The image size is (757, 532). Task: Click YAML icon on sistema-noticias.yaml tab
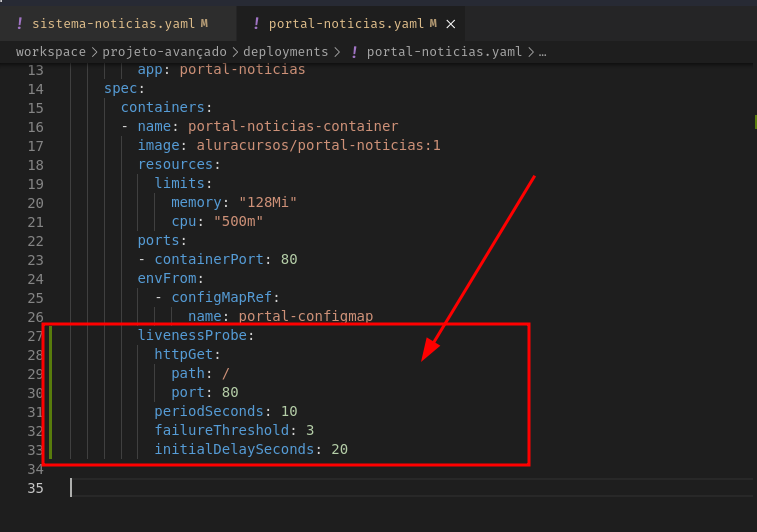click(x=19, y=22)
